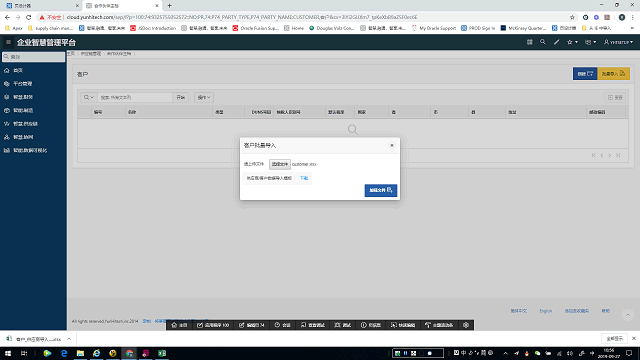Viewport: 640px width, 360px height.
Task: Go to first page pagination icon
Action: (593, 155)
